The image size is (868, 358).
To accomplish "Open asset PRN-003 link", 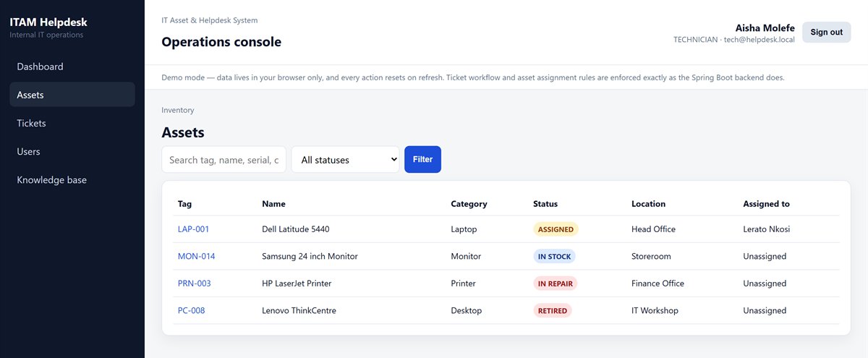I will point(194,284).
